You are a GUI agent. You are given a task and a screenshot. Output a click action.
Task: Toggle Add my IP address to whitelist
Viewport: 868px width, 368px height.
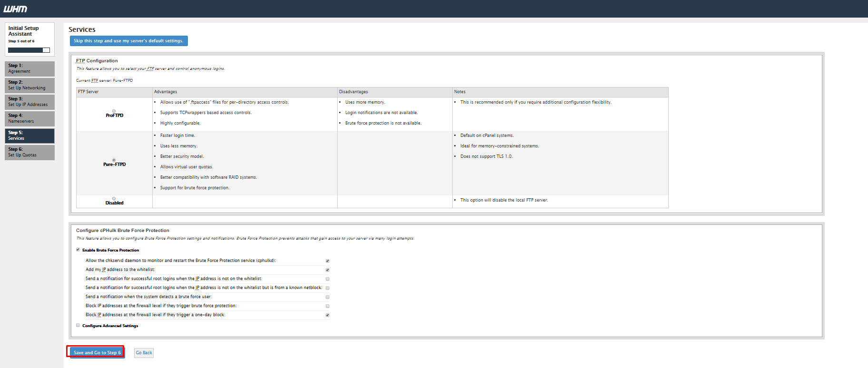click(x=327, y=270)
